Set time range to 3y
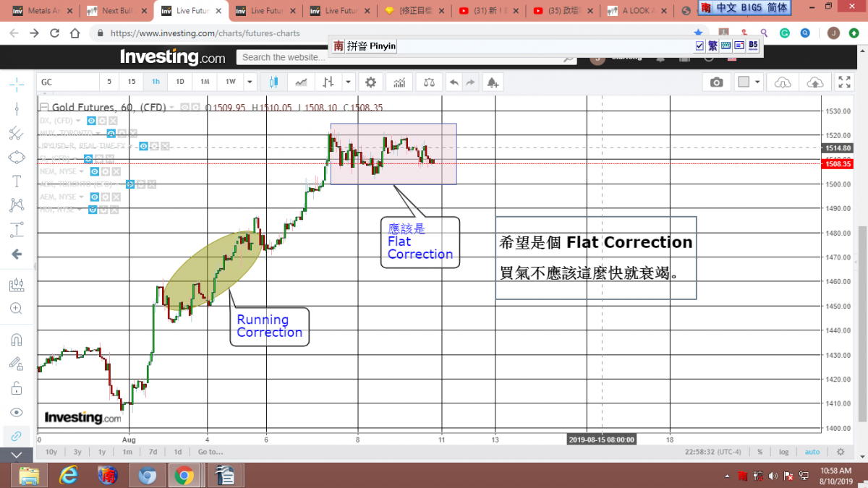This screenshot has width=868, height=488. click(77, 452)
